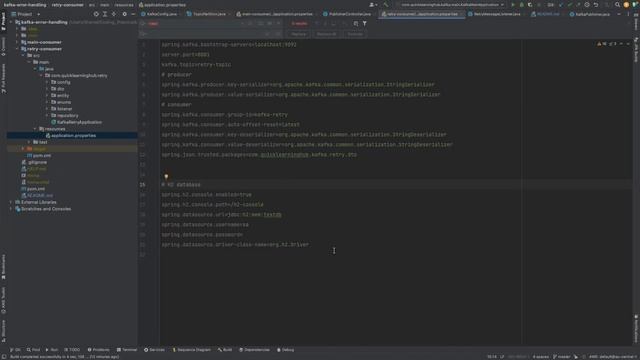The width and height of the screenshot is (640, 360).
Task: Select application.properties in project tree
Action: pos(72,136)
